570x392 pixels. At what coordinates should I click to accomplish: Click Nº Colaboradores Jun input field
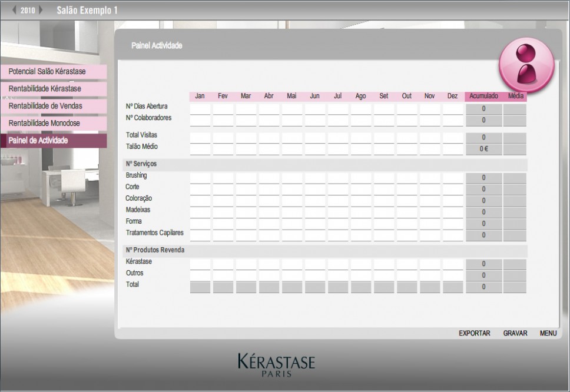315,120
